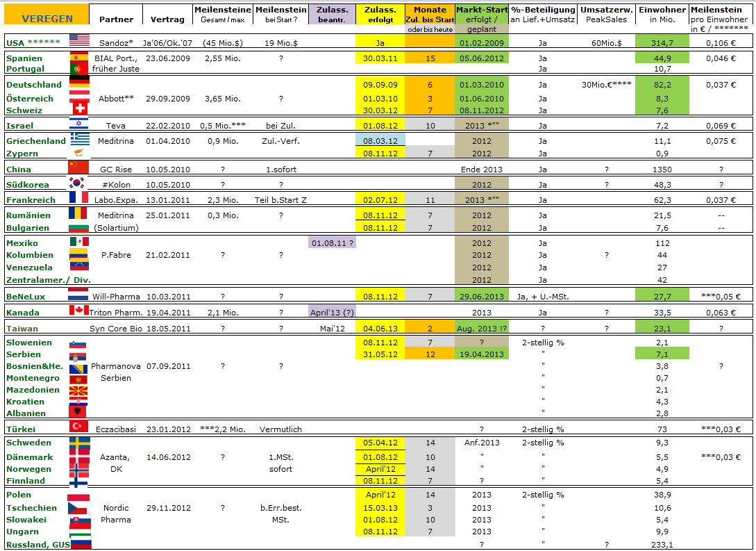
Task: Click the light blue 08.03.12 cell
Action: (380, 140)
